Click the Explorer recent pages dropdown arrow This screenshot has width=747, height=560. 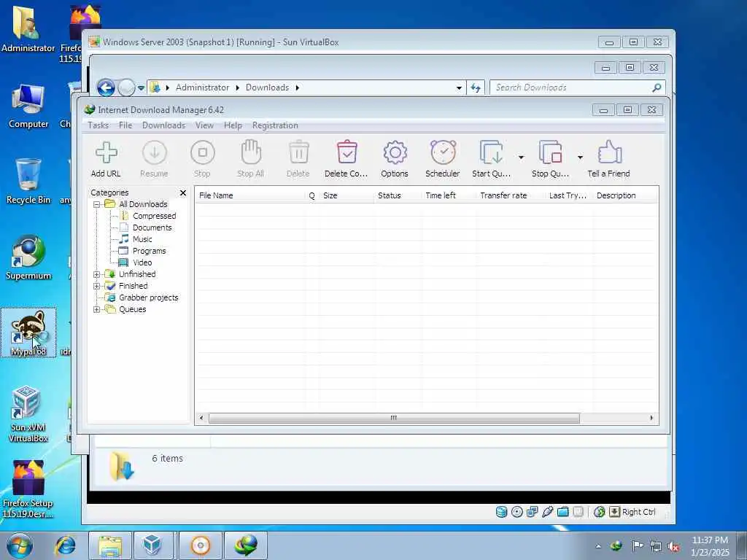(141, 88)
